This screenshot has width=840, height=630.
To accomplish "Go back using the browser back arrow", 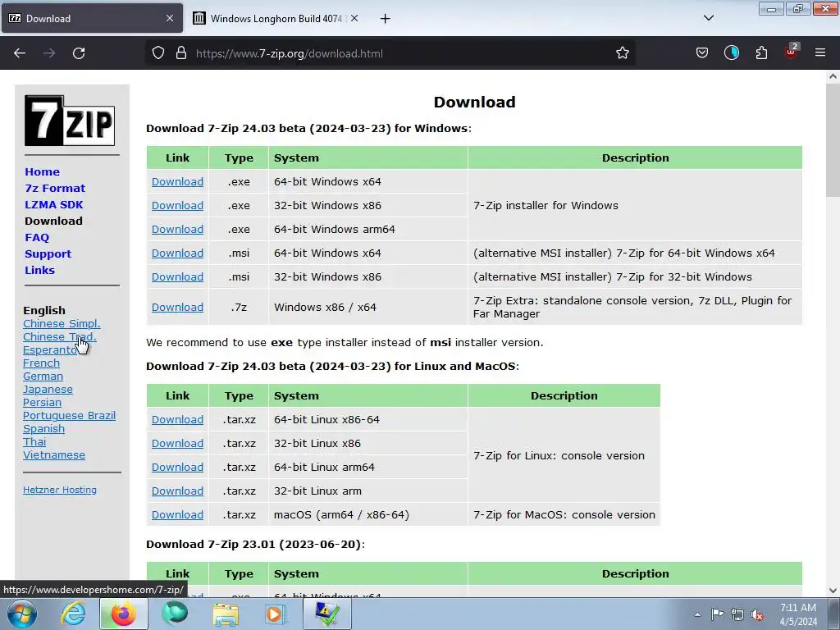I will pos(20,53).
